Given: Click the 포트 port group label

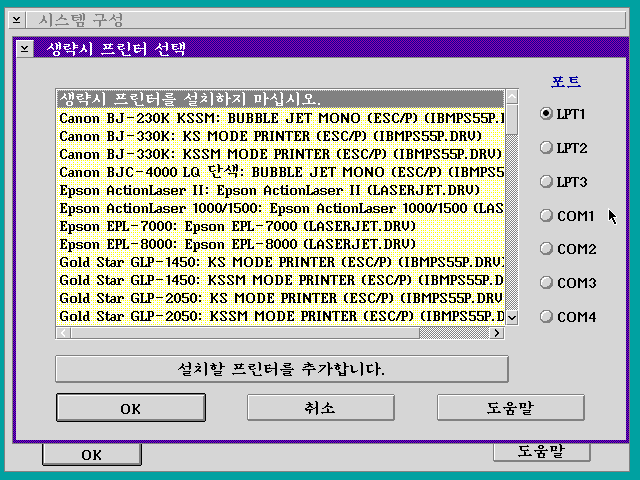Looking at the screenshot, I should click(566, 81).
